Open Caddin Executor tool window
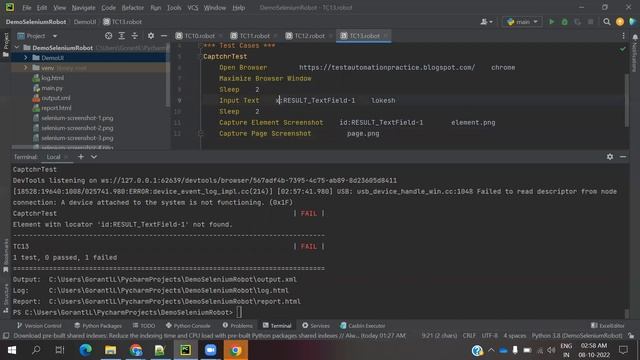This screenshot has width=640, height=360. (362, 325)
